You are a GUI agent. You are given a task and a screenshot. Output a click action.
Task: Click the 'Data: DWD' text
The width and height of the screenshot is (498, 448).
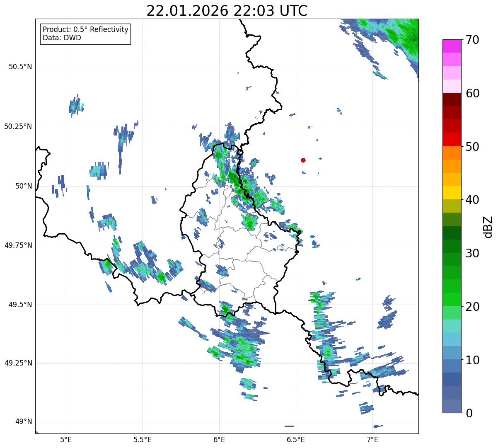coord(62,38)
